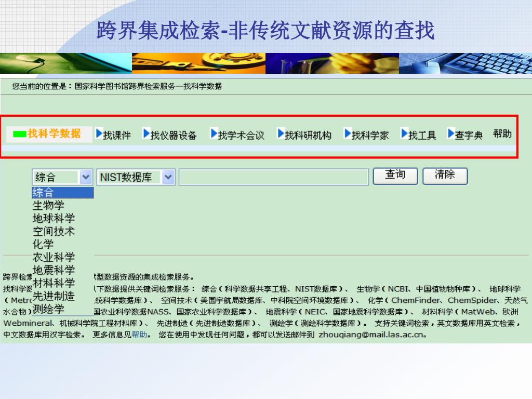
Task: Click blue arrow icon beside 找科研机构
Action: pos(281,134)
